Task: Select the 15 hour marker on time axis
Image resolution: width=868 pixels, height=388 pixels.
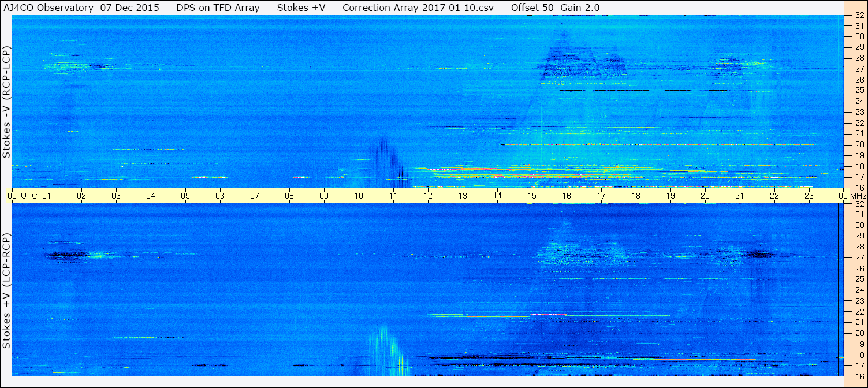Action: coord(532,196)
